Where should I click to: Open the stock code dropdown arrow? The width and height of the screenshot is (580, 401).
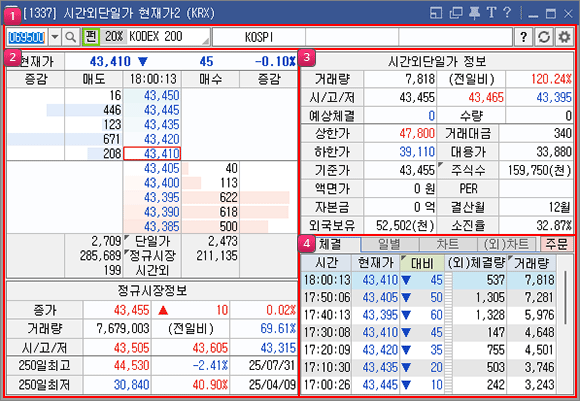[55, 37]
